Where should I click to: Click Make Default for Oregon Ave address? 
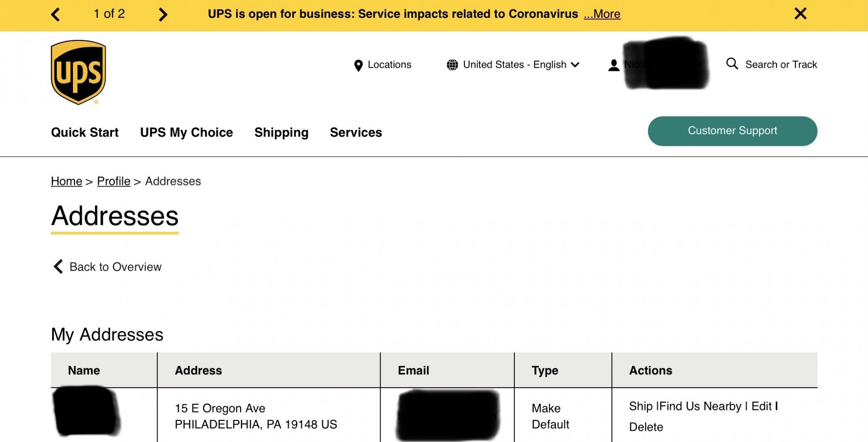550,416
